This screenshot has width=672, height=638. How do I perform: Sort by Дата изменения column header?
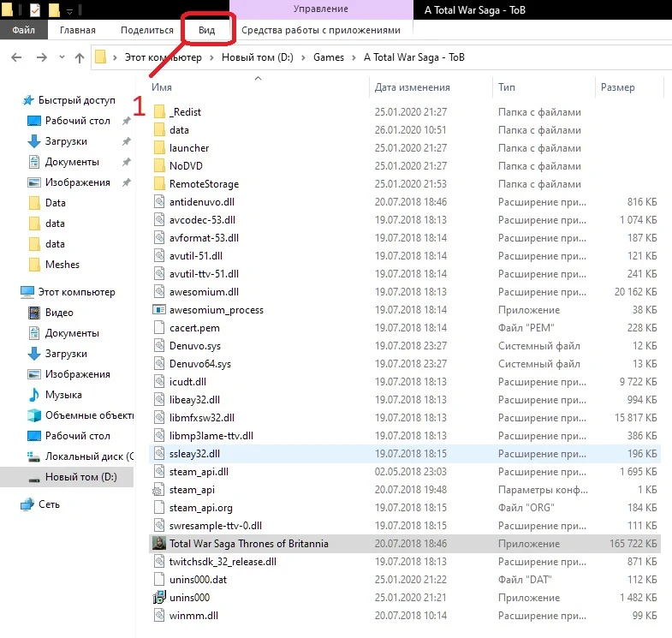pos(413,87)
